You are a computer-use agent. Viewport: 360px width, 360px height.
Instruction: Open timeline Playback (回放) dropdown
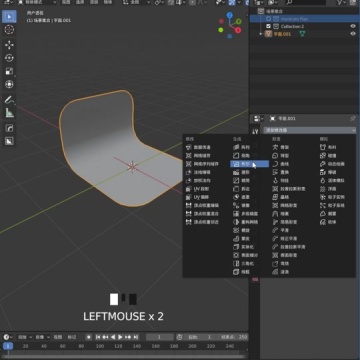[25, 337]
